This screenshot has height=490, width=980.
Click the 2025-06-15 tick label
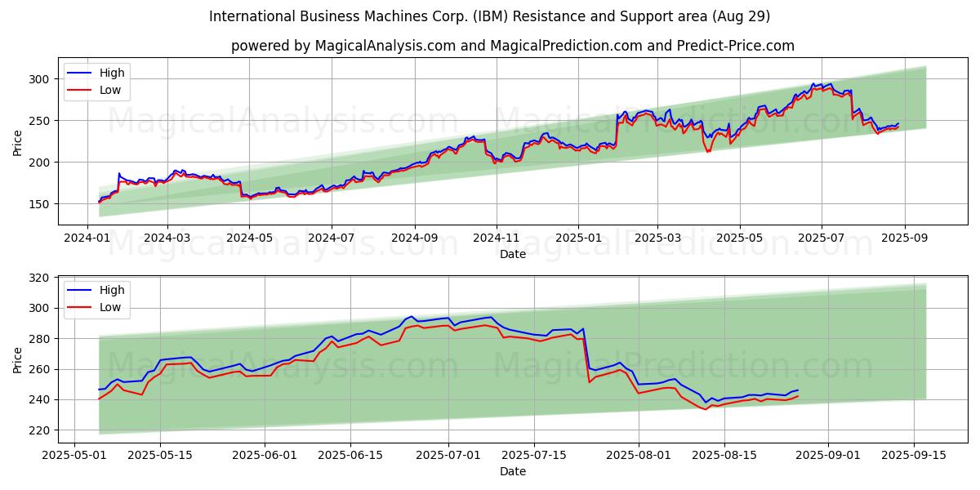350,457
